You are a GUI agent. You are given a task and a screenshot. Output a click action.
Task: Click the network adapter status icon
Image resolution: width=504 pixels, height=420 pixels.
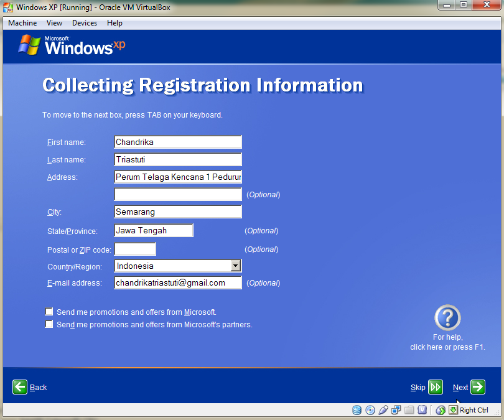tap(396, 410)
